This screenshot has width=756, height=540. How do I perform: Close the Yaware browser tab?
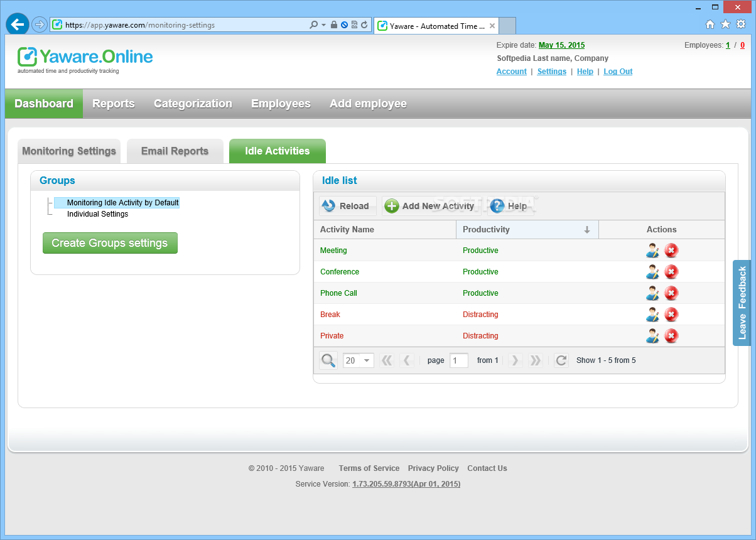492,26
